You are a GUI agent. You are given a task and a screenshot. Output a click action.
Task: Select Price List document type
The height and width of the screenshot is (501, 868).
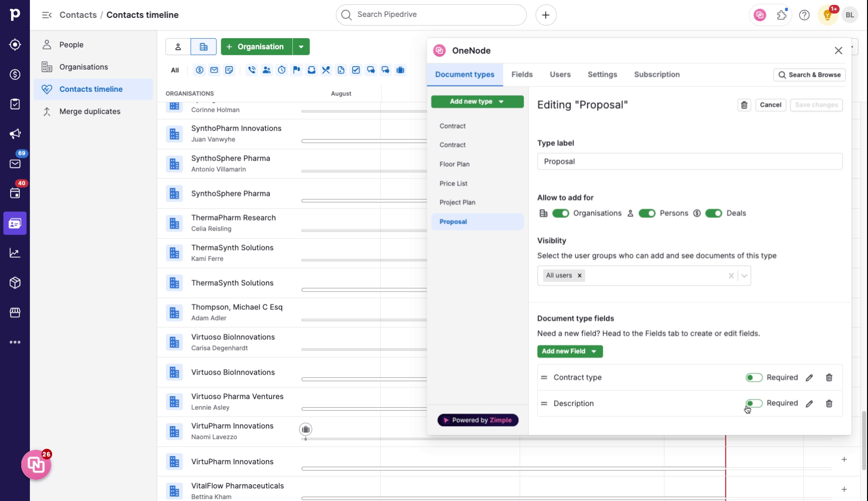(477, 184)
